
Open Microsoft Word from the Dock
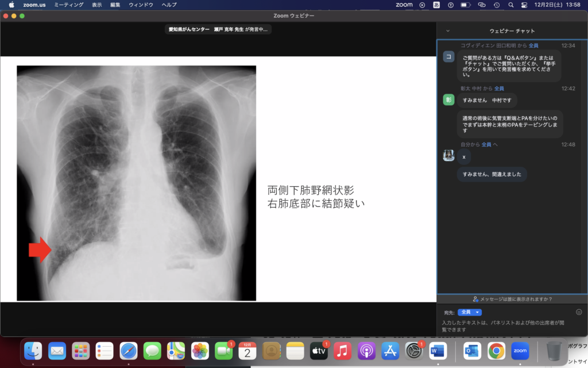438,350
